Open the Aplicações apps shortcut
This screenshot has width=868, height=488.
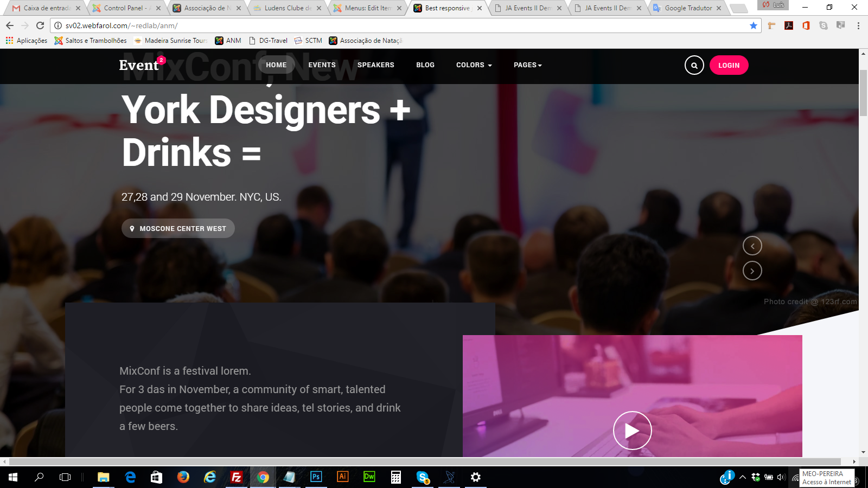(x=27, y=41)
